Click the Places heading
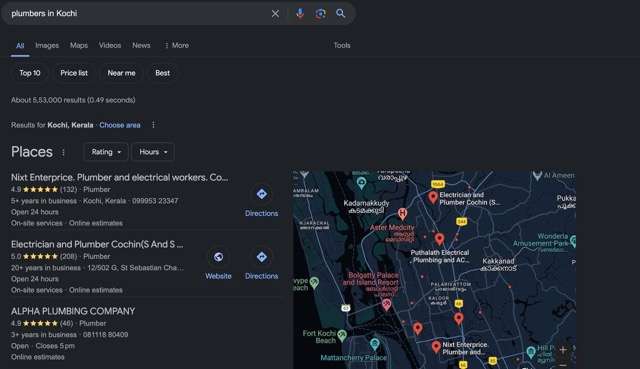 (32, 152)
